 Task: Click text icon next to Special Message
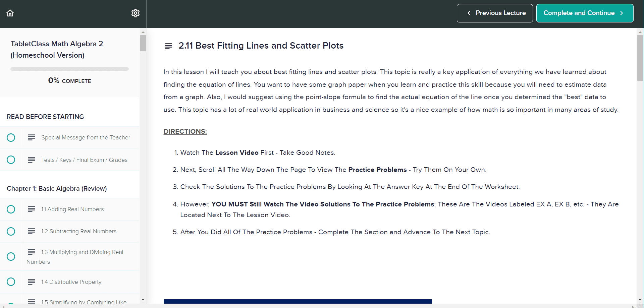[32, 137]
